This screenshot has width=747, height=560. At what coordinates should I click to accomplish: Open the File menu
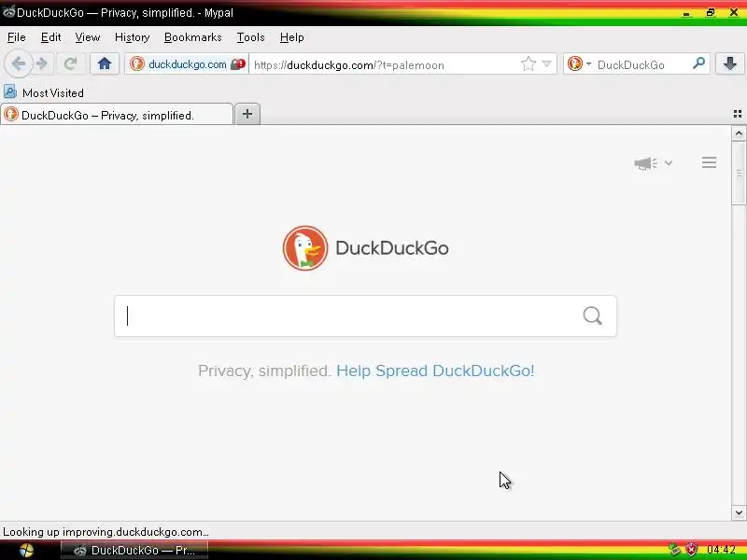(x=16, y=37)
